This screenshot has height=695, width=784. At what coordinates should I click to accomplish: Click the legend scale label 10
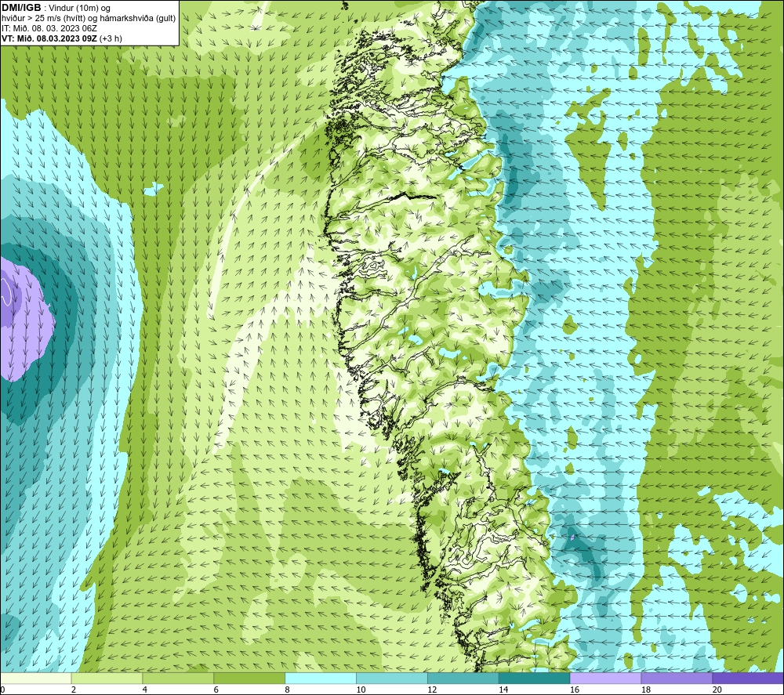click(361, 690)
